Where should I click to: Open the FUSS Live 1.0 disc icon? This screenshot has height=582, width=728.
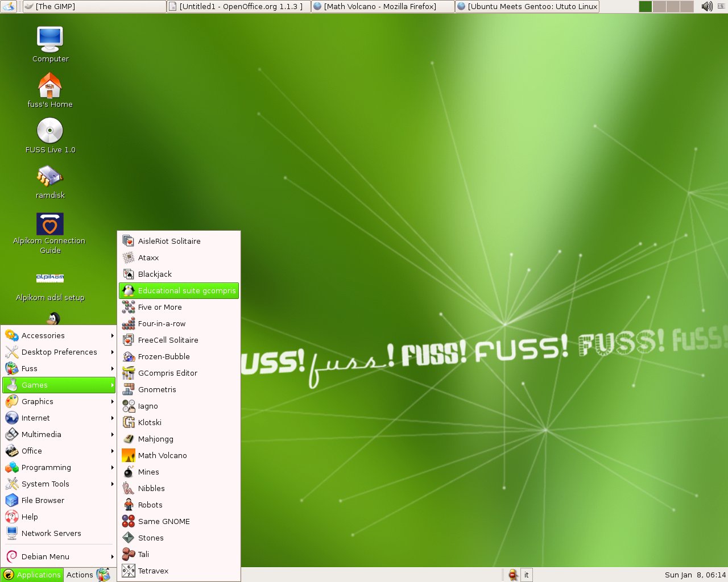(x=50, y=135)
